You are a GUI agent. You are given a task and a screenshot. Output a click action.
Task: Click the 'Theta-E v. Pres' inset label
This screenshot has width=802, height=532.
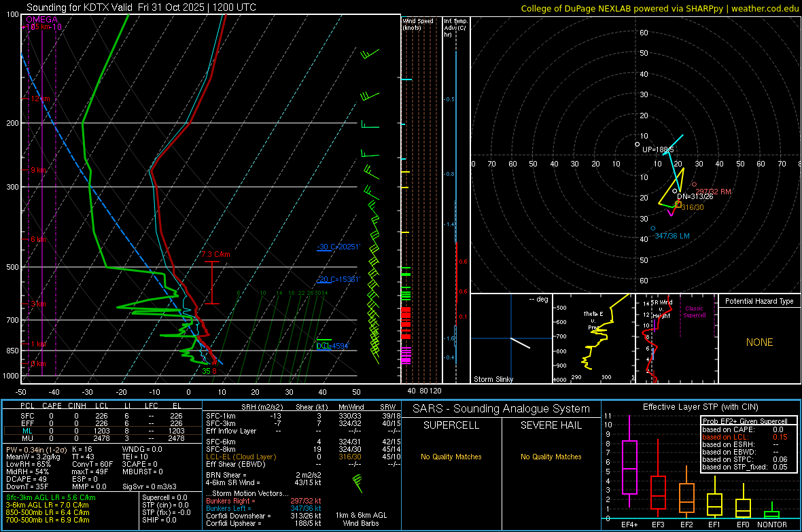click(593, 320)
